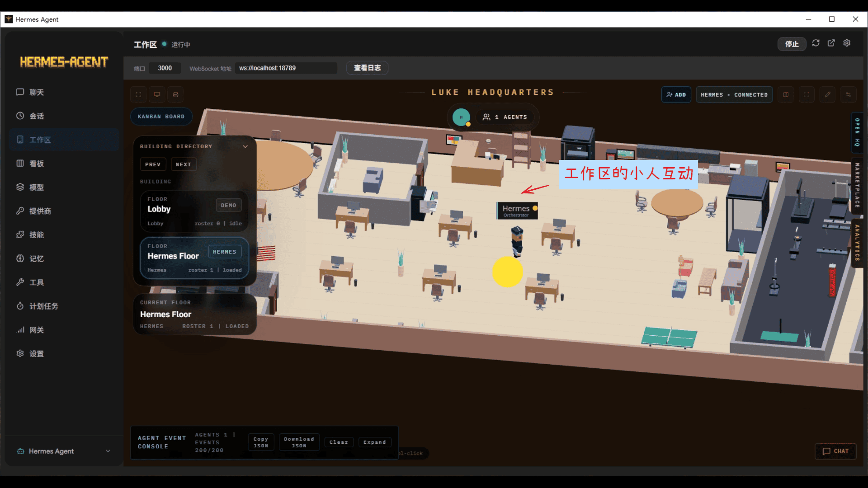868x488 pixels.
Task: Click the CURRENT FLOOR Hermes Floor panel
Action: click(x=194, y=314)
